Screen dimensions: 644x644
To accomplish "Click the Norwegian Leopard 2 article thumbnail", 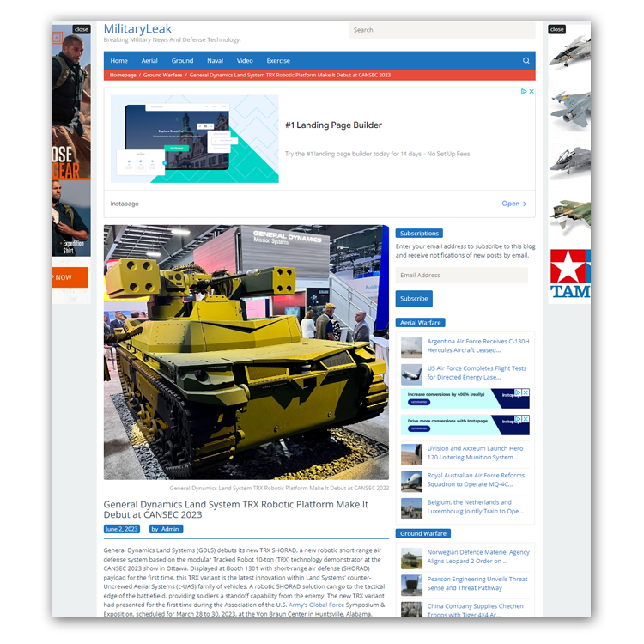I will tap(411, 558).
